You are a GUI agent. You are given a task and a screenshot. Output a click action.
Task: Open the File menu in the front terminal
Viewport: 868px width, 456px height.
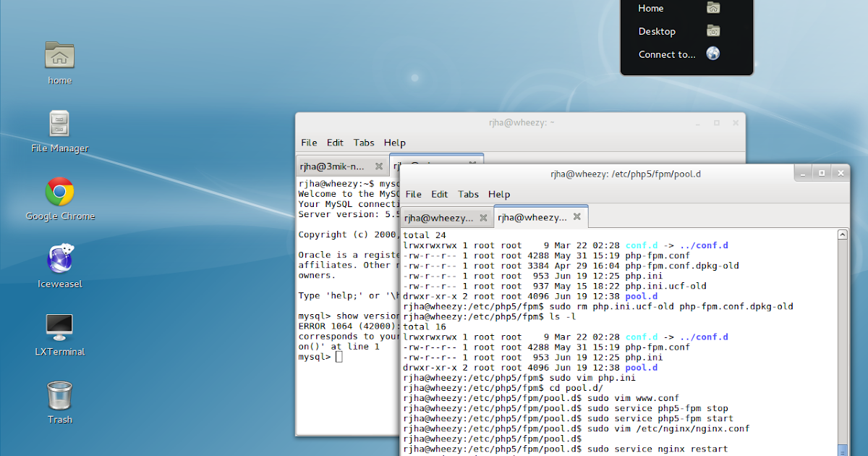click(413, 194)
